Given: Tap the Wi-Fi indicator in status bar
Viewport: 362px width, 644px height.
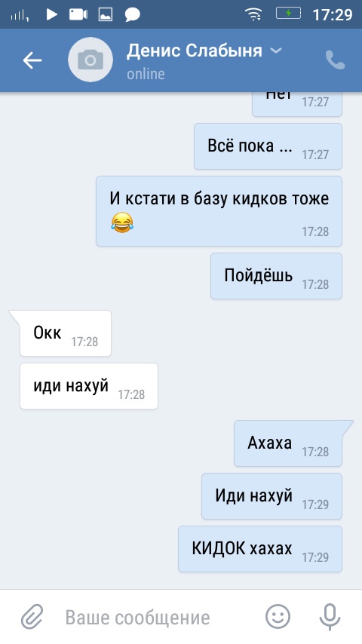Looking at the screenshot, I should click(x=254, y=14).
